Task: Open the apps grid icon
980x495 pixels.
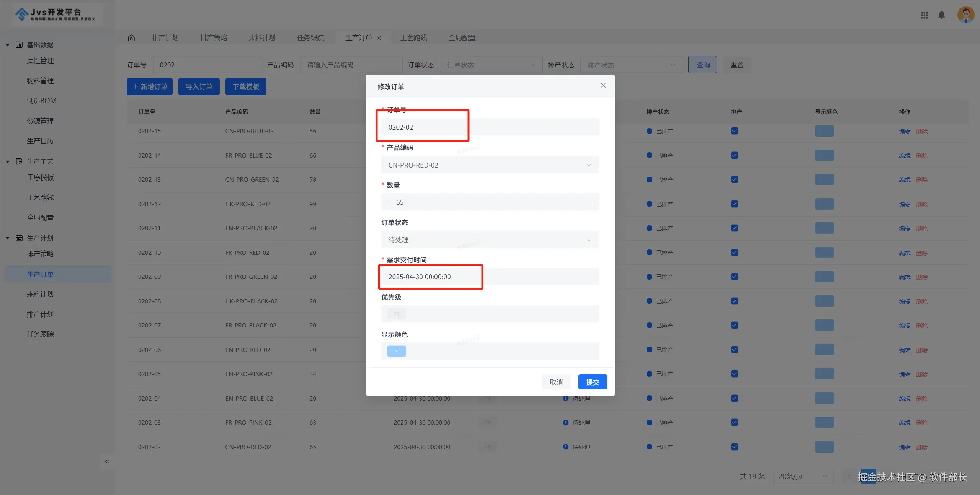Action: click(924, 15)
